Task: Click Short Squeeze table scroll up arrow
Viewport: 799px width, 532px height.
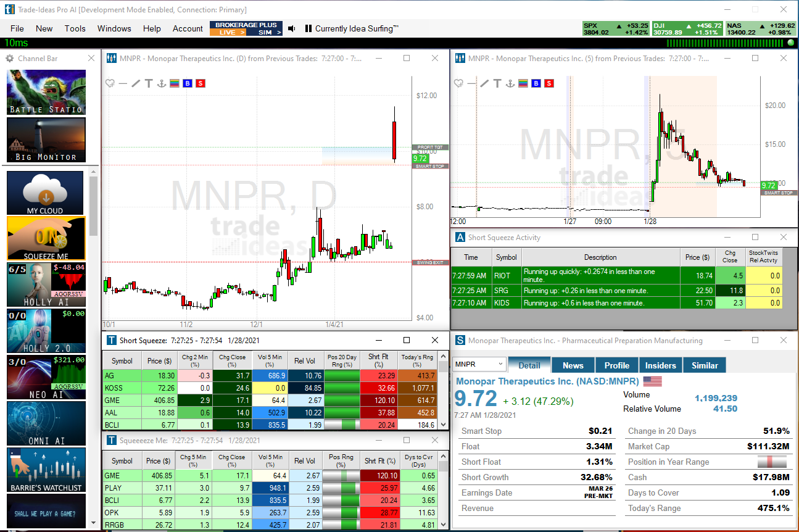Action: [x=442, y=355]
